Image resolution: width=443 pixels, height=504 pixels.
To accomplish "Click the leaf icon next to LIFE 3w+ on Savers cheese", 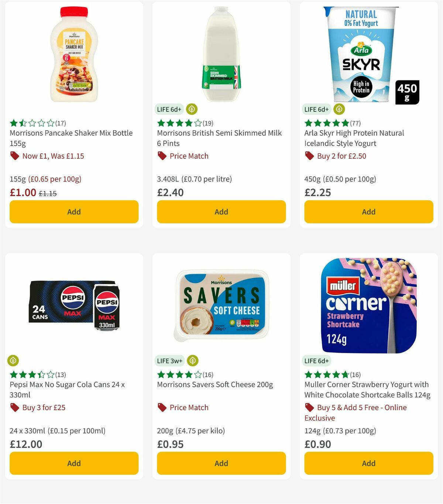I will [x=192, y=360].
